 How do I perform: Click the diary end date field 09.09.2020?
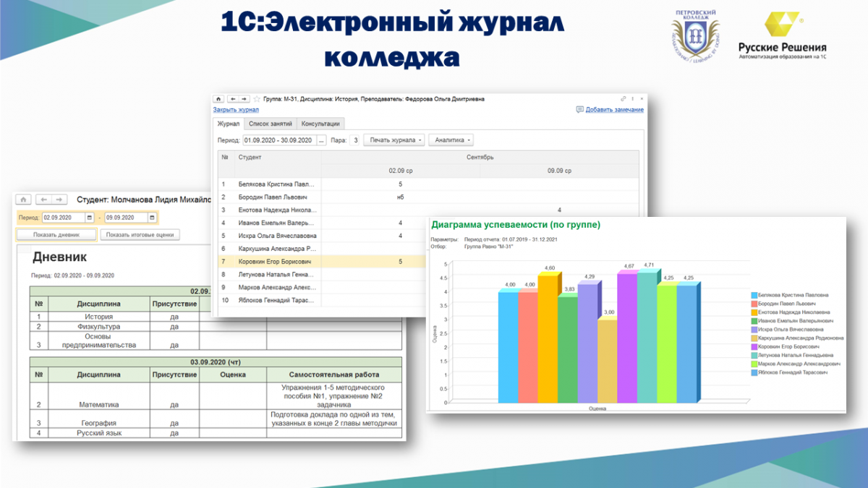click(126, 217)
